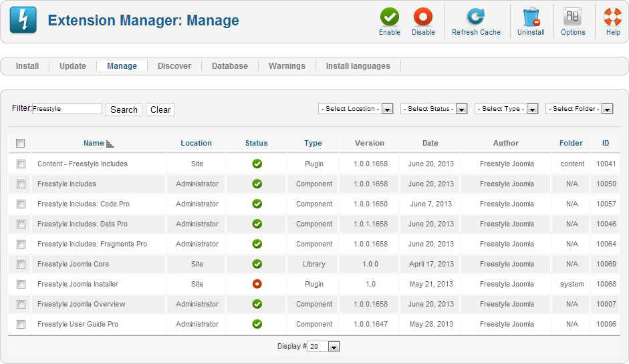The image size is (629, 364).
Task: Open the Database tab
Action: (x=230, y=65)
